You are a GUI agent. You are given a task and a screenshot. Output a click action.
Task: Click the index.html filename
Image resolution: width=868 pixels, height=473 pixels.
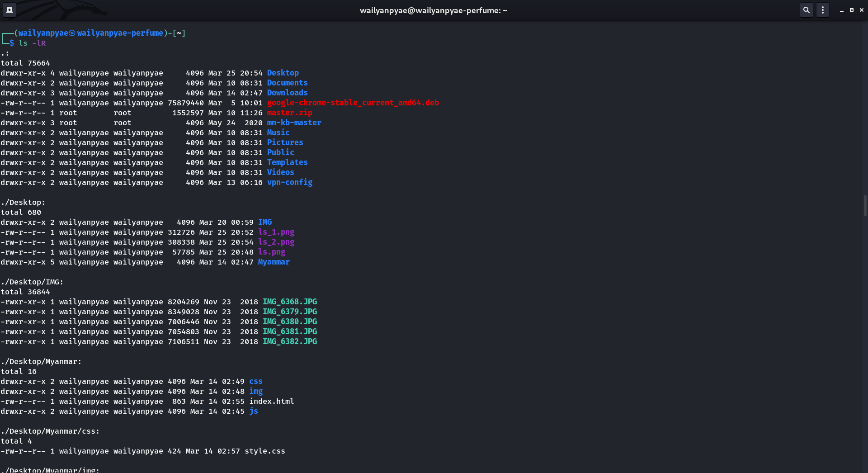[x=271, y=401]
